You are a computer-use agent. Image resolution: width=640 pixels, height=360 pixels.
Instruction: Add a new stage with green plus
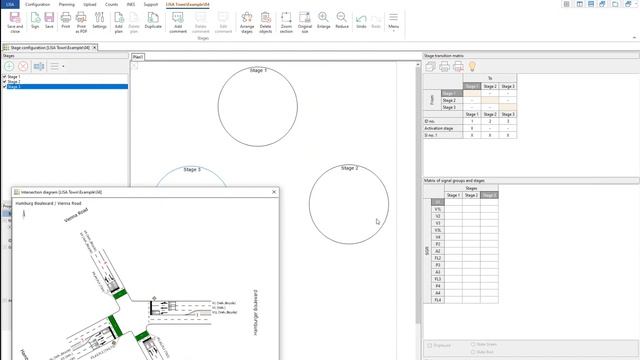tap(9, 66)
